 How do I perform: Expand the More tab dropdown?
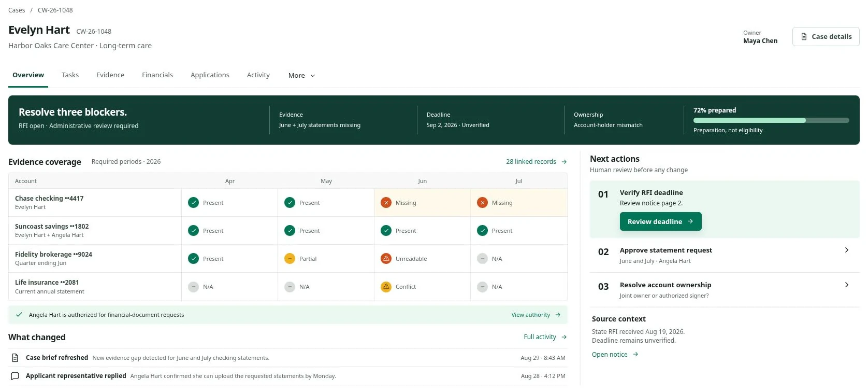click(302, 76)
